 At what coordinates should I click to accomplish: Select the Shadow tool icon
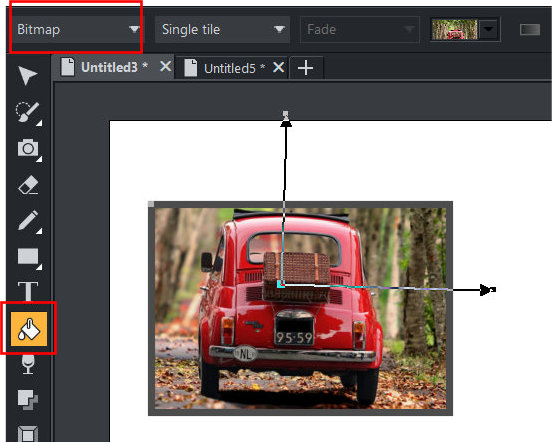click(28, 400)
